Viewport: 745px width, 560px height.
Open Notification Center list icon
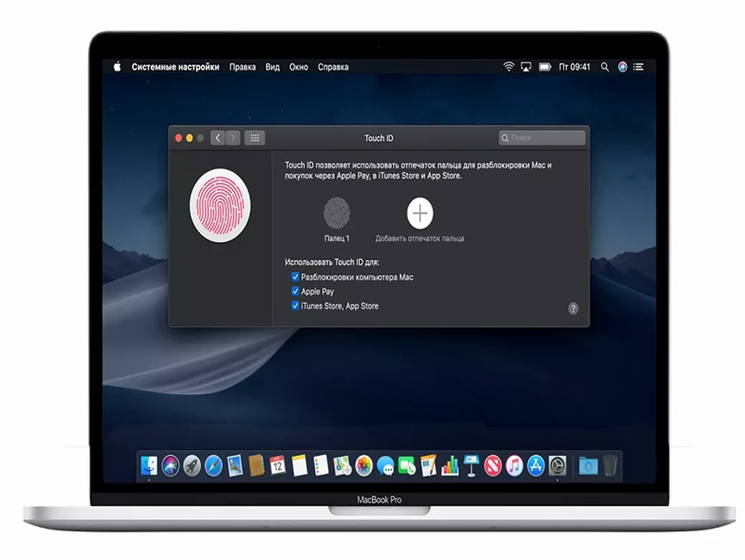(x=639, y=67)
